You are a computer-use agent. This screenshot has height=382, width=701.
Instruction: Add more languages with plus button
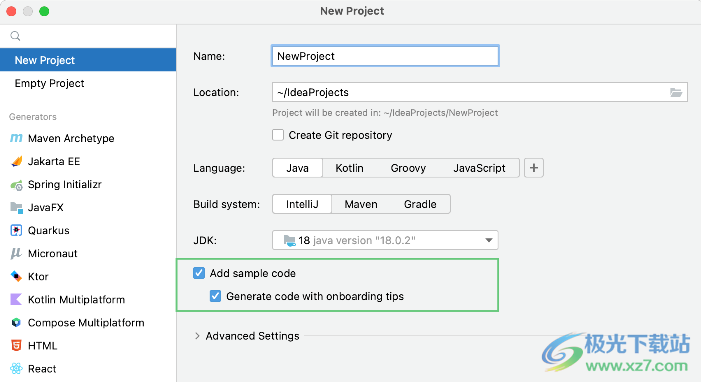(x=534, y=168)
